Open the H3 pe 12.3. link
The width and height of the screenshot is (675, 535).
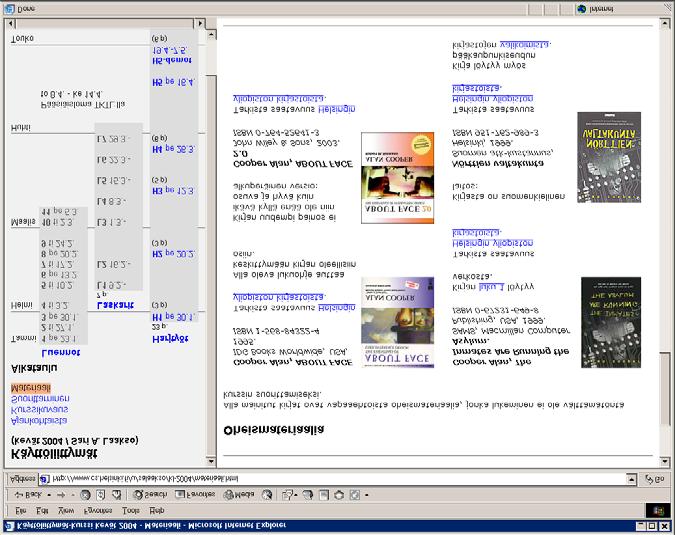[173, 191]
